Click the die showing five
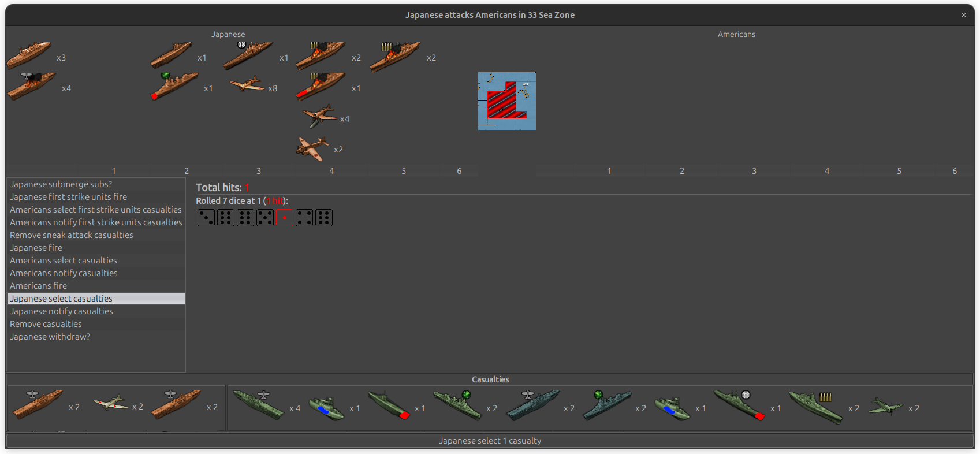 [x=265, y=218]
